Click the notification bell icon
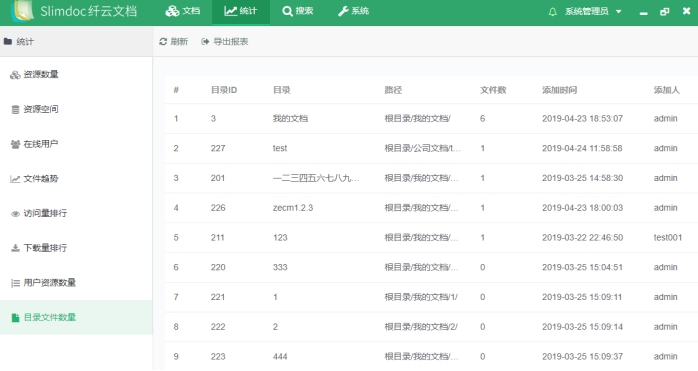The width and height of the screenshot is (698, 371). (552, 12)
